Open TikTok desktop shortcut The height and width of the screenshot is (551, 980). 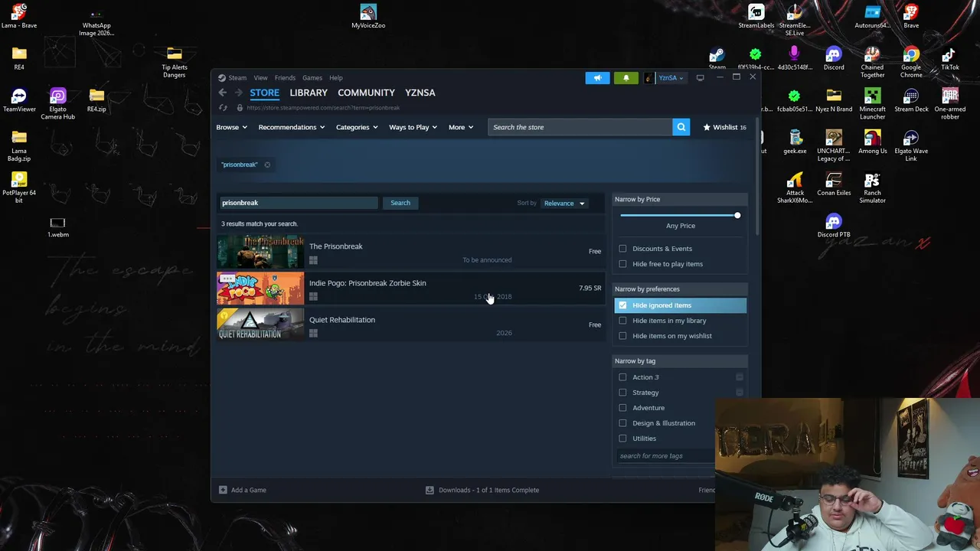pos(950,58)
